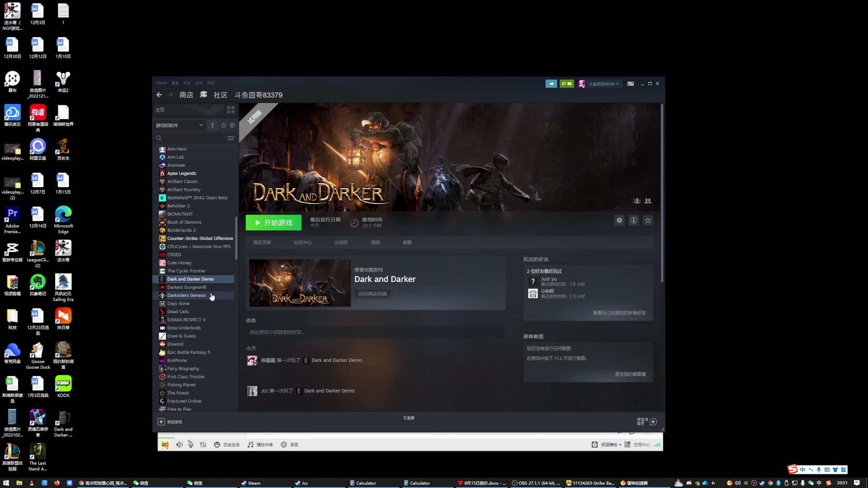Open KOOK desktop shortcut

(x=63, y=387)
